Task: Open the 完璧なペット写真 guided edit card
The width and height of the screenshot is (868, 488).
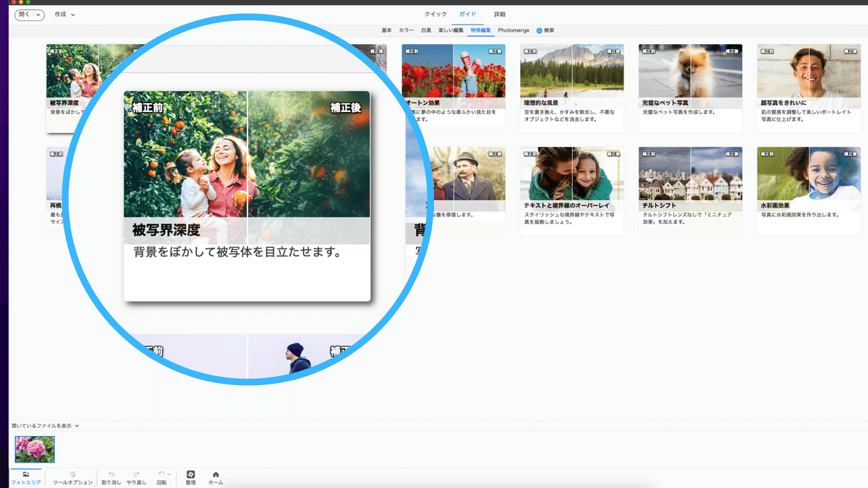Action: click(690, 88)
